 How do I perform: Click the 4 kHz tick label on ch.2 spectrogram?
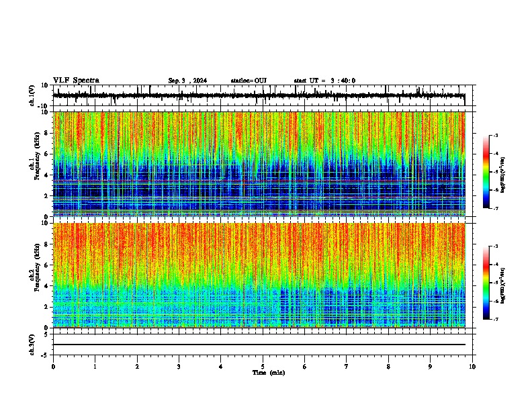[x=47, y=286]
